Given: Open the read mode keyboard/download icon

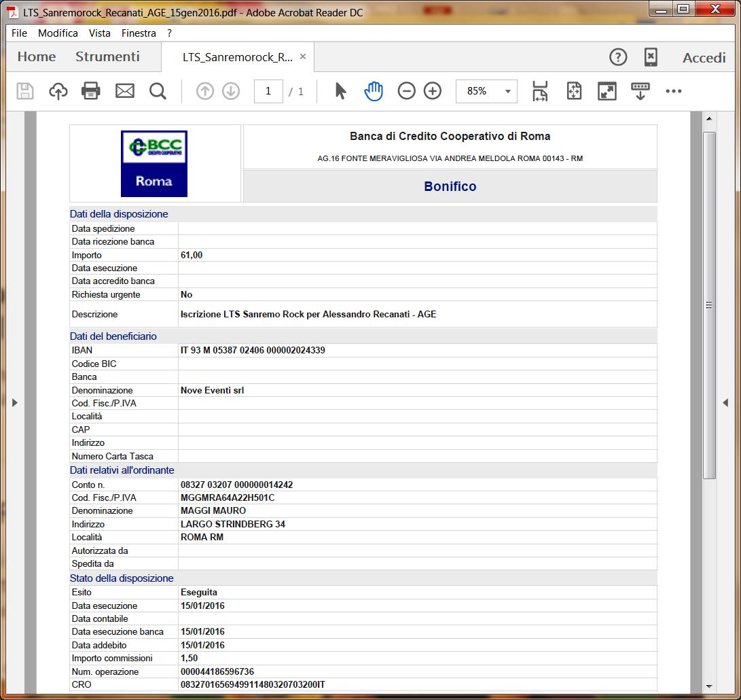Looking at the screenshot, I should 640,91.
